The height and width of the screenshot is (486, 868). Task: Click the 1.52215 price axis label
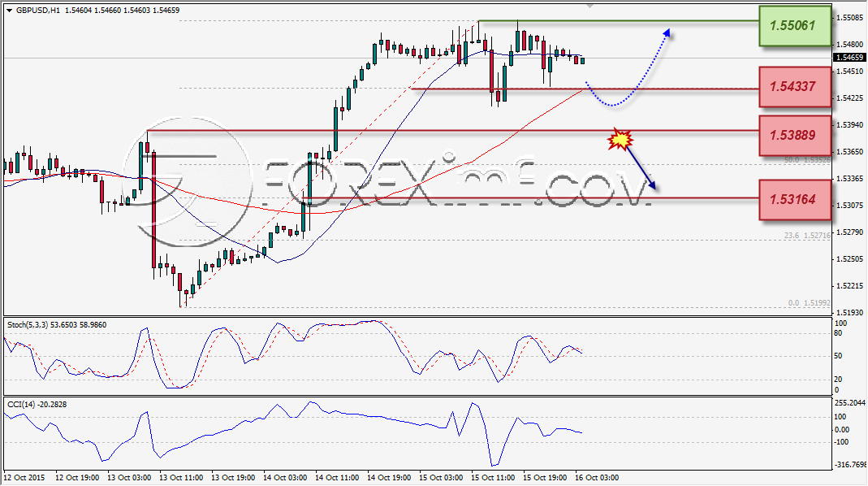[x=849, y=285]
